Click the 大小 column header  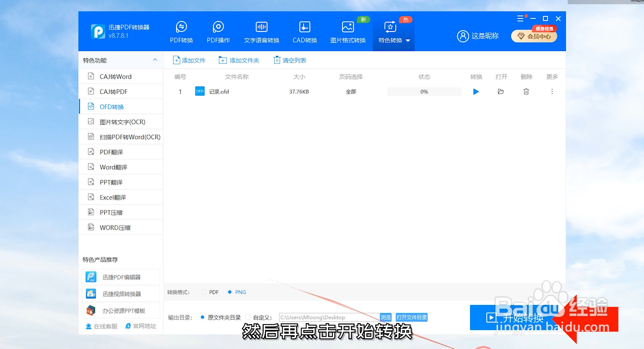pyautogui.click(x=299, y=77)
